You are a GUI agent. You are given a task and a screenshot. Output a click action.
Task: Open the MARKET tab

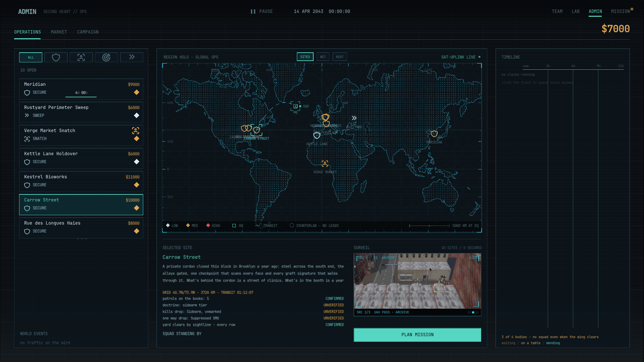[59, 32]
